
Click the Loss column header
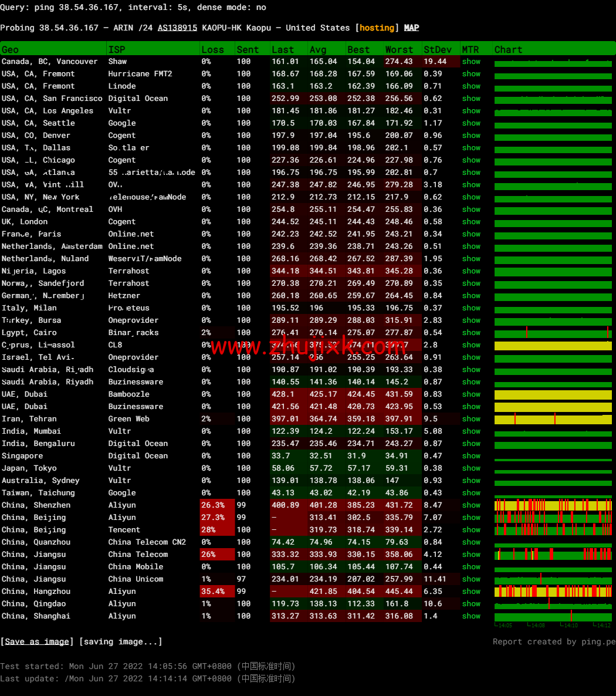pos(212,50)
